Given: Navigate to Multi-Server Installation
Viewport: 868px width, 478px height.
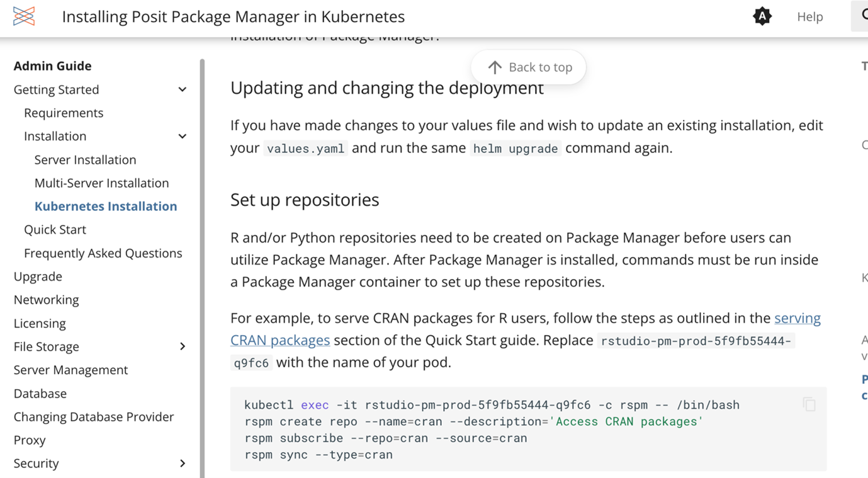Looking at the screenshot, I should [x=101, y=183].
